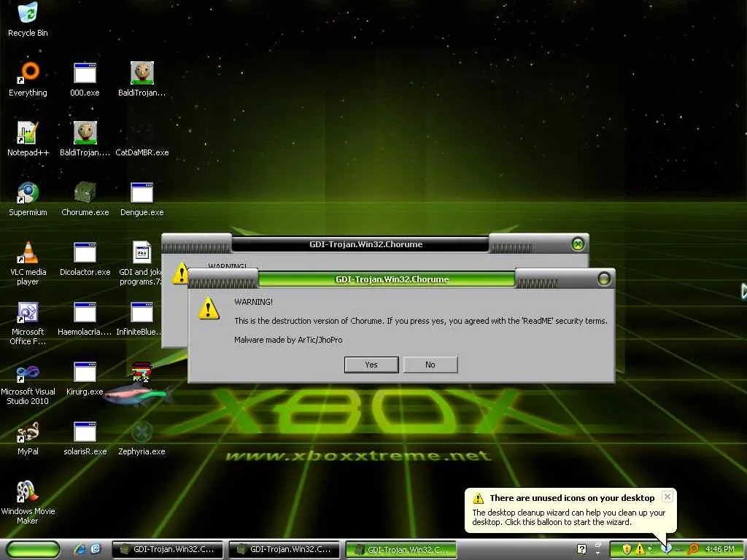Click the fish image on the desktop
The width and height of the screenshot is (747, 560).
[137, 395]
